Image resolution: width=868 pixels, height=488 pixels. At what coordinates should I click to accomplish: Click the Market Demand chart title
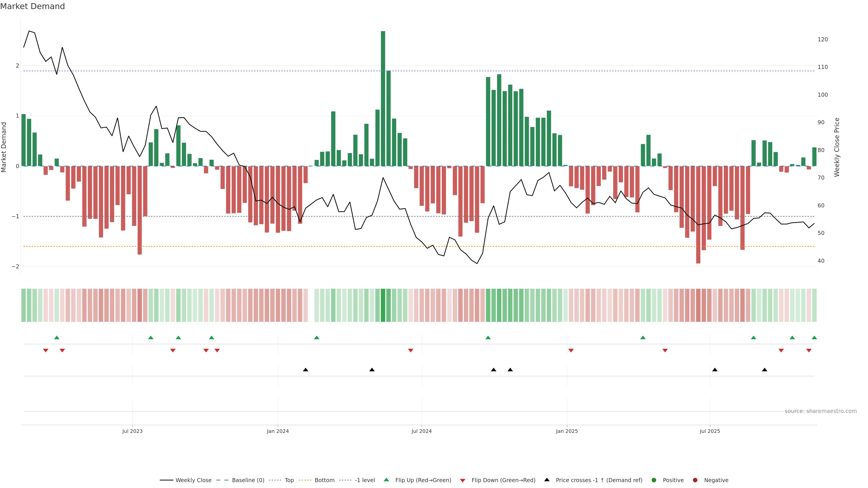[32, 6]
